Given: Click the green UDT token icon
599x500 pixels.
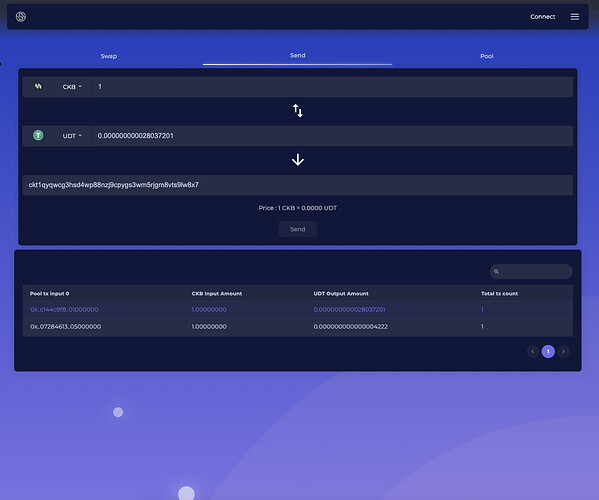Looking at the screenshot, I should click(38, 135).
